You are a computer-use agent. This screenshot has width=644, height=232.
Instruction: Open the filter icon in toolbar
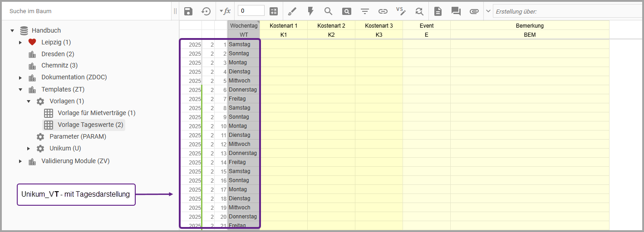point(365,11)
